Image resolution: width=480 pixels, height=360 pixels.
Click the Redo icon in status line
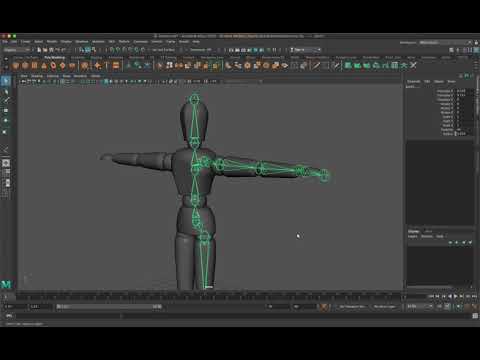pyautogui.click(x=63, y=50)
